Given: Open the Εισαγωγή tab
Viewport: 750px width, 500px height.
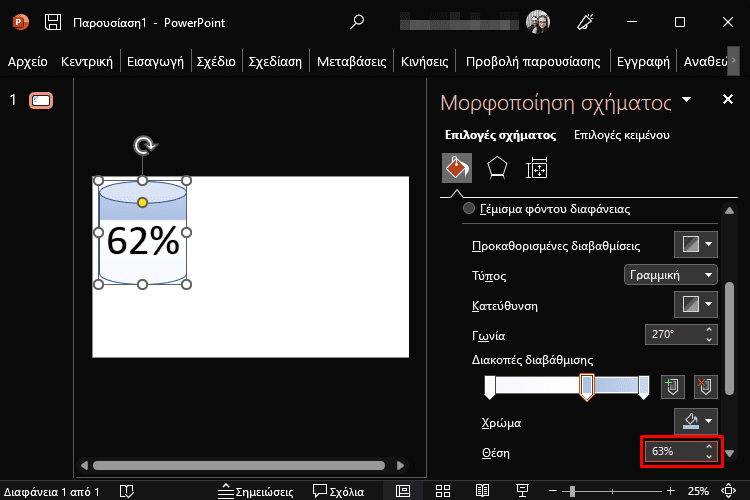Looking at the screenshot, I should (155, 62).
